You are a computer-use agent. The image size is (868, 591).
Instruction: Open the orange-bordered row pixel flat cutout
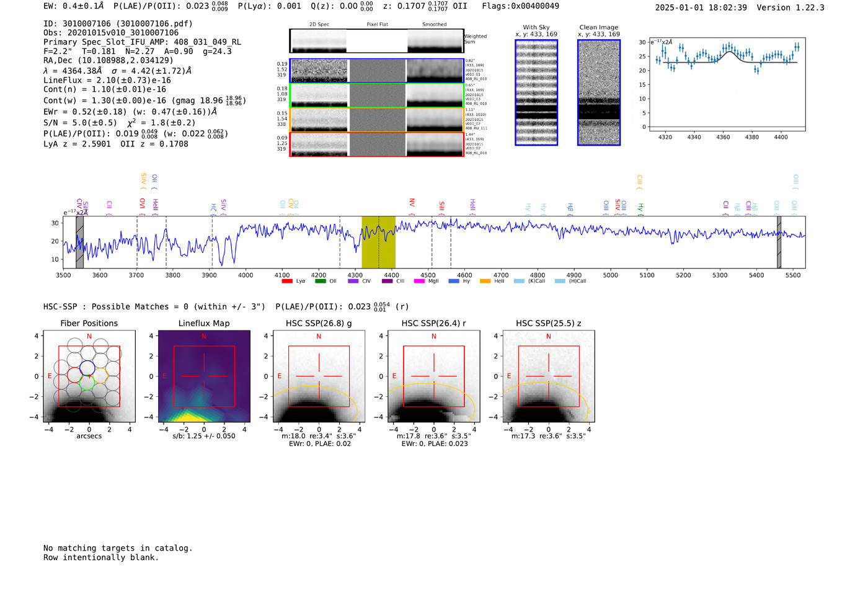(x=377, y=120)
